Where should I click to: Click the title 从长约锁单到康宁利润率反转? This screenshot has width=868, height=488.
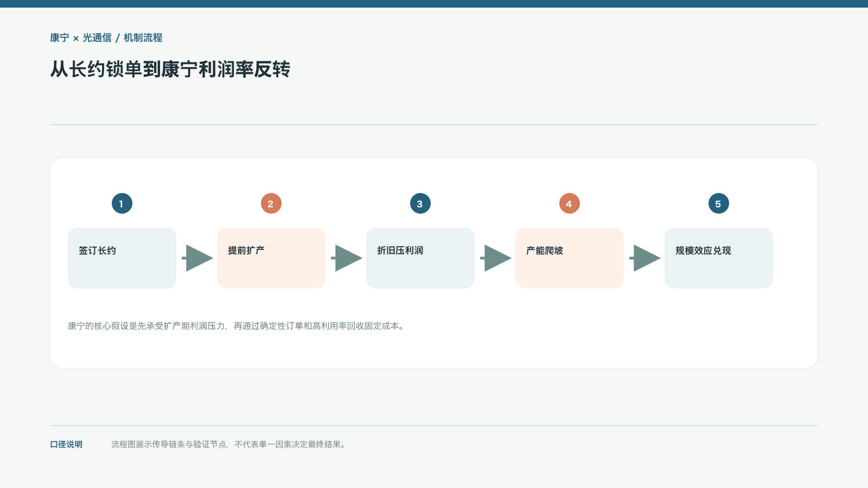pos(170,69)
